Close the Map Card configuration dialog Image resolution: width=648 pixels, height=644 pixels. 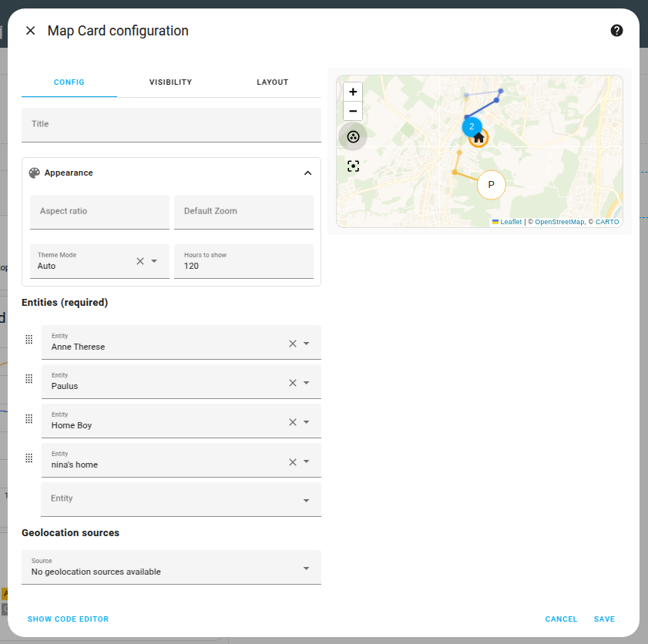point(31,31)
